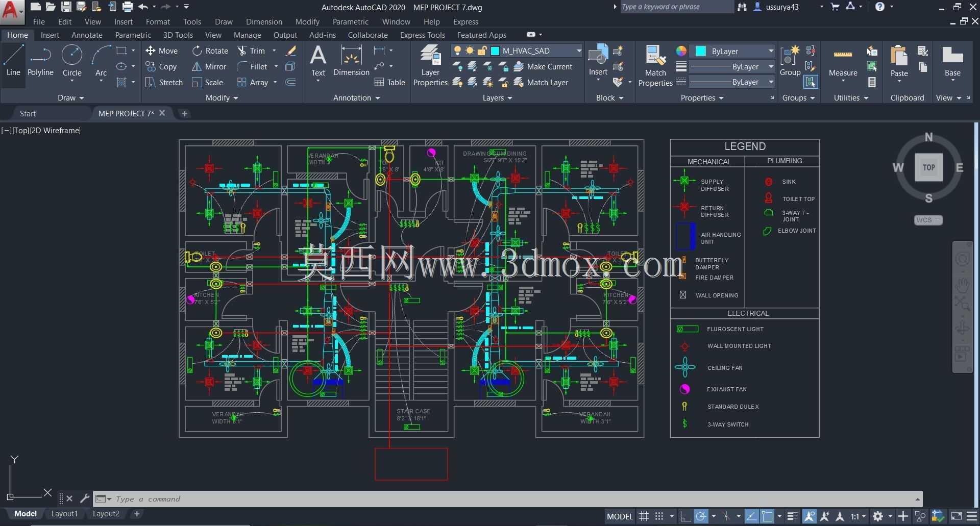The image size is (980, 526).
Task: Click the Paste clipboard button
Action: tap(899, 61)
